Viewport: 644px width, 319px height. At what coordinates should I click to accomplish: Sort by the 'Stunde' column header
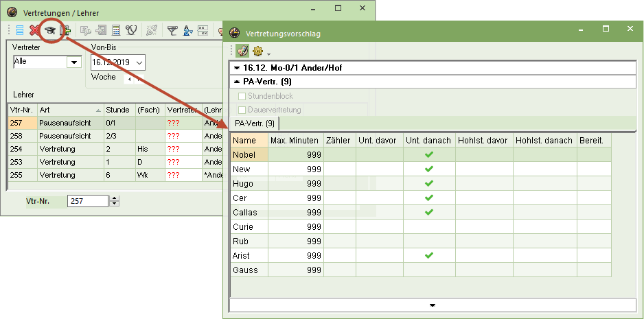(119, 110)
